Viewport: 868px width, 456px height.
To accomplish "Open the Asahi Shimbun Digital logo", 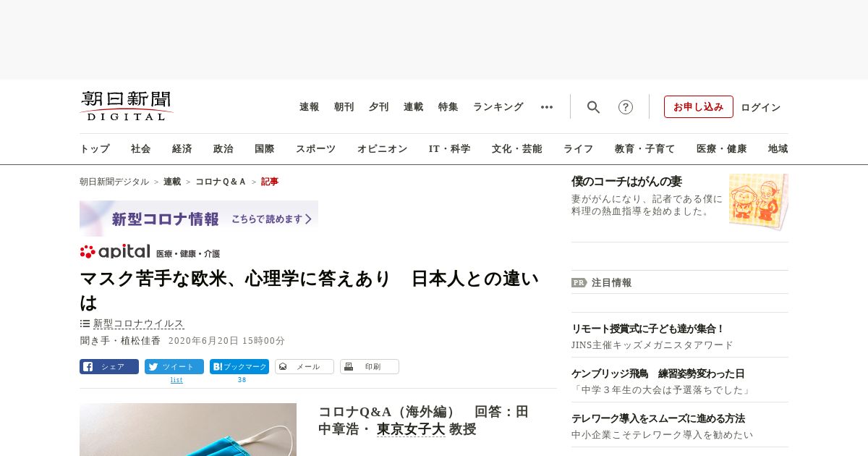I will click(x=127, y=106).
